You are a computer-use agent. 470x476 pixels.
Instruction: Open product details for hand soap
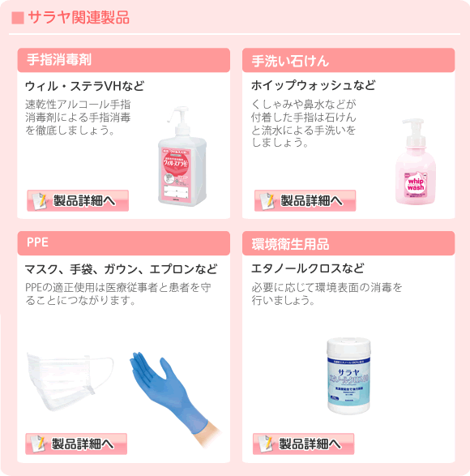click(305, 200)
